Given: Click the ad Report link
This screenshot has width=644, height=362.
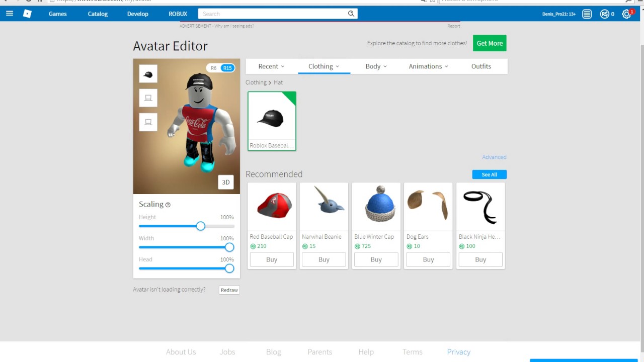Looking at the screenshot, I should (454, 26).
